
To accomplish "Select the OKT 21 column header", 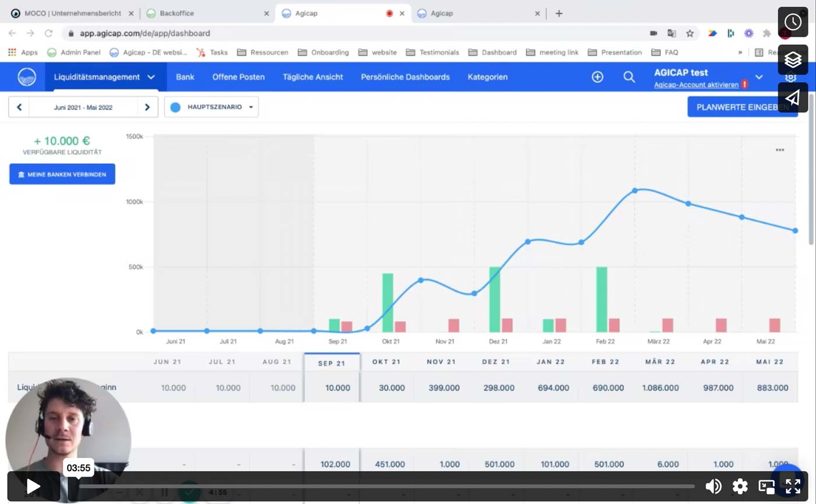I will click(x=386, y=362).
